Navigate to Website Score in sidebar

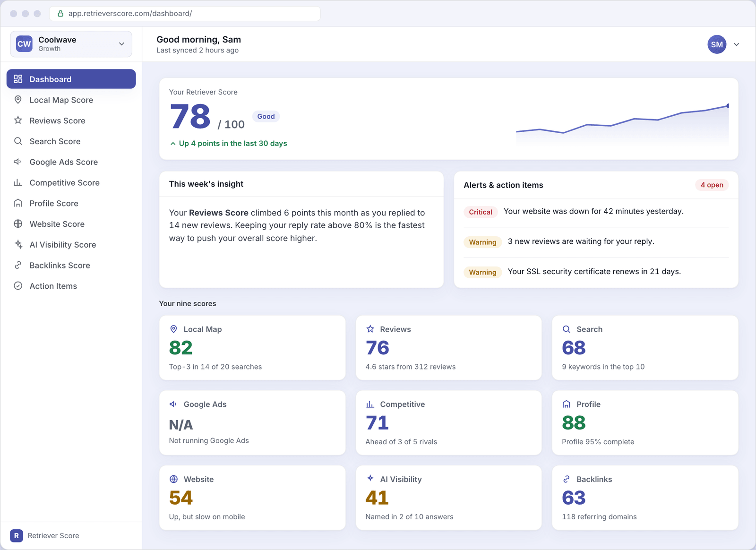tap(71, 224)
